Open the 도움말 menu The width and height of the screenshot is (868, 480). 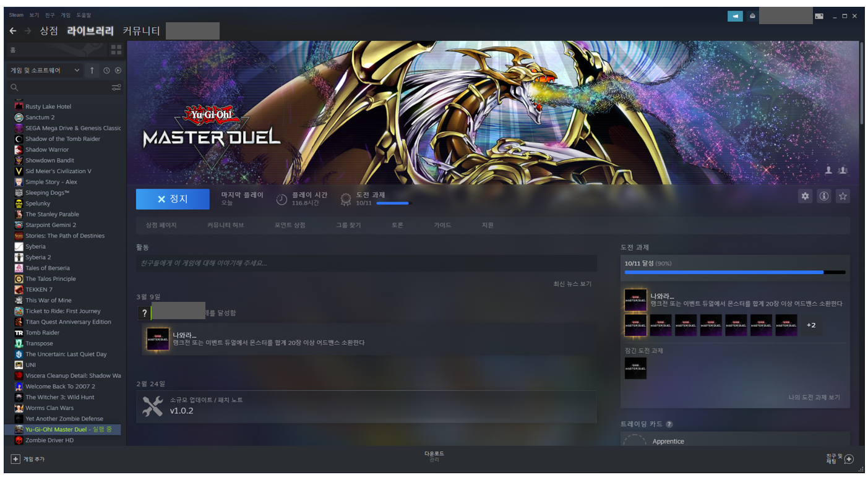[84, 15]
